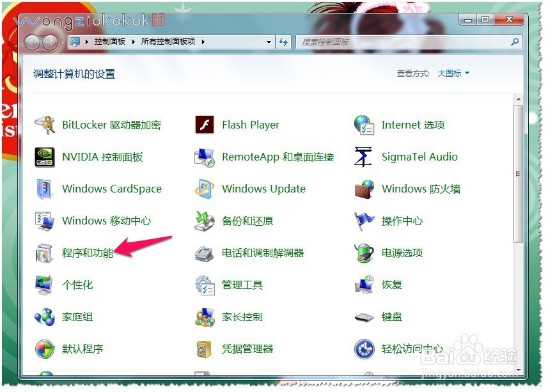The width and height of the screenshot is (548, 392).
Task: Open the Windows Update icon
Action: 205,189
